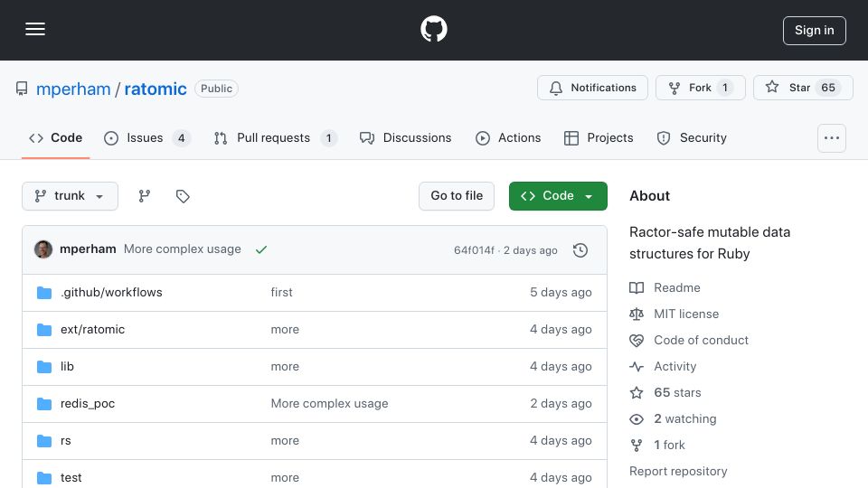Click the '2 days ago' timestamp for redis_poc

561,403
